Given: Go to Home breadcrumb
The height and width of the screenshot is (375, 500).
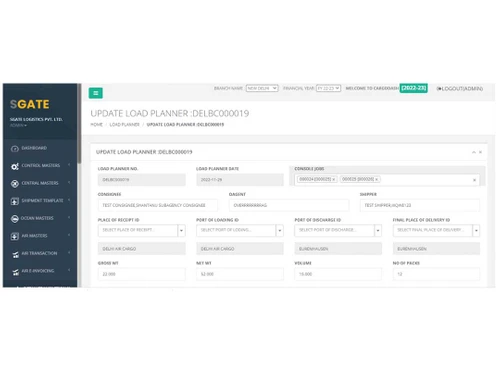Looking at the screenshot, I should (x=96, y=125).
